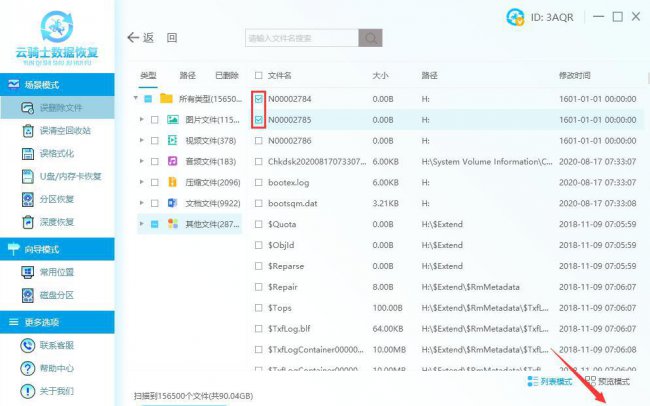Open 帮助中心 question icon
The width and height of the screenshot is (650, 406).
(x=28, y=368)
